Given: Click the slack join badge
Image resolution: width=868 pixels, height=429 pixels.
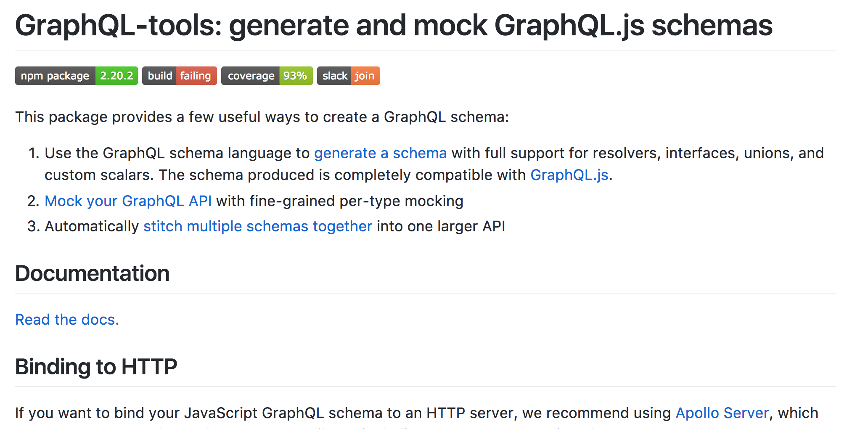Looking at the screenshot, I should point(349,76).
